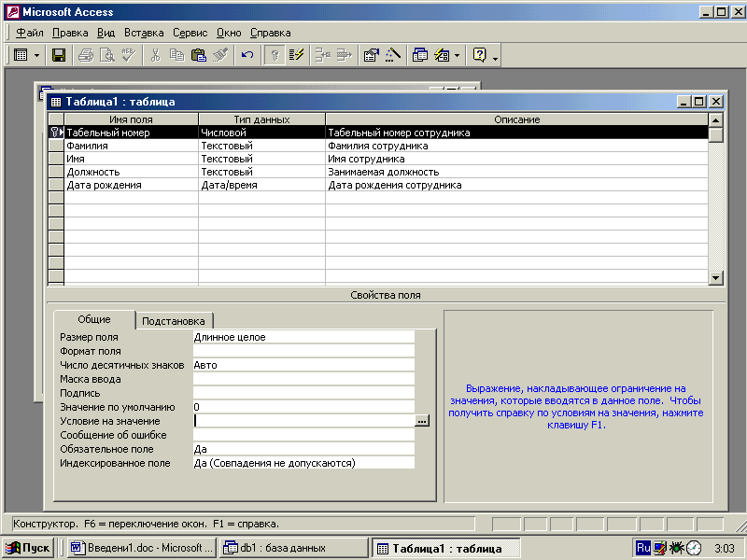Viewport: 747px width, 560px height.
Task: Select the Format Painter brush icon
Action: click(x=220, y=55)
